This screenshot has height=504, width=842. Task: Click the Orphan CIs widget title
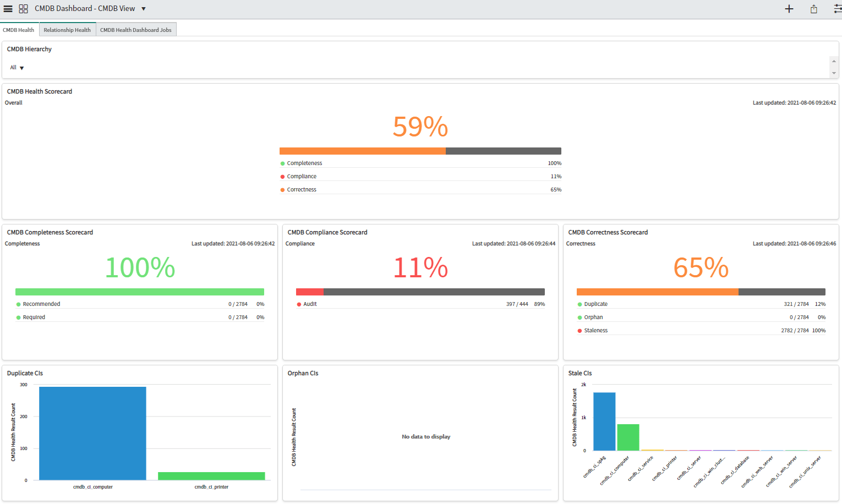(x=303, y=374)
